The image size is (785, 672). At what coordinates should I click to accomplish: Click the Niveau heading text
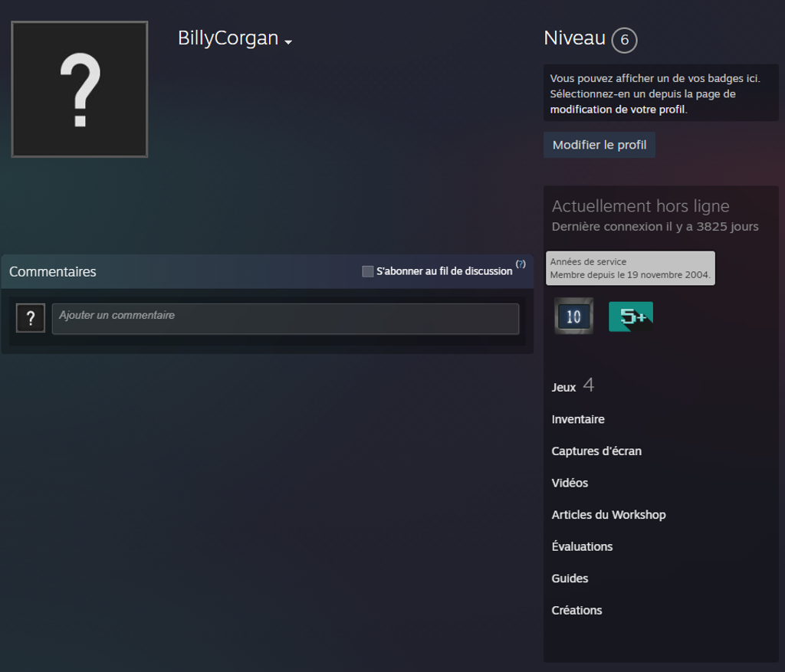(x=574, y=38)
